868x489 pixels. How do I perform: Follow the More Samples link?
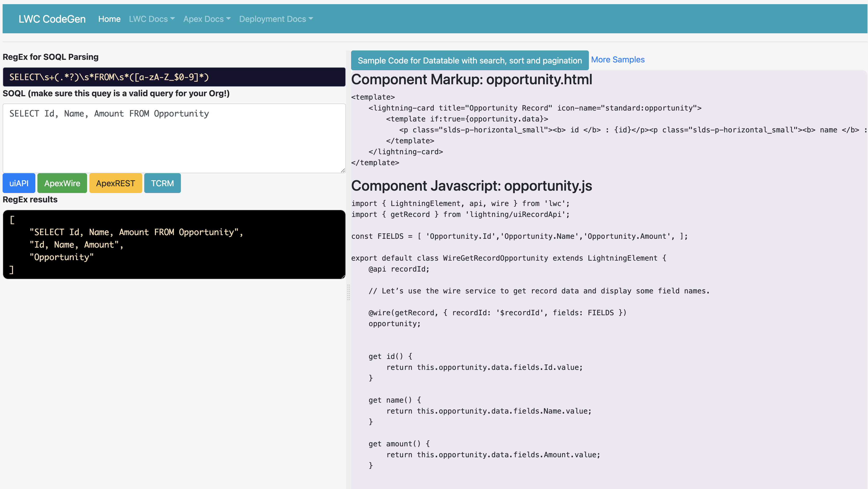click(x=617, y=60)
